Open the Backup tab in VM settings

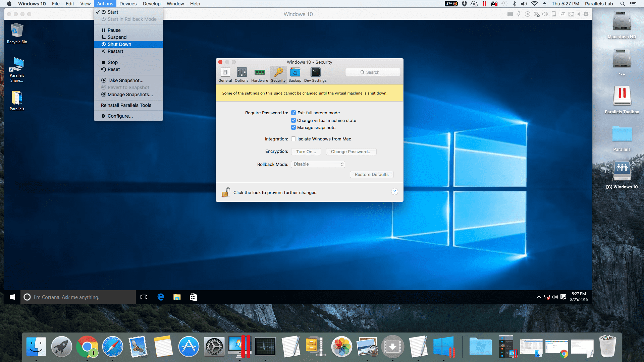click(294, 74)
